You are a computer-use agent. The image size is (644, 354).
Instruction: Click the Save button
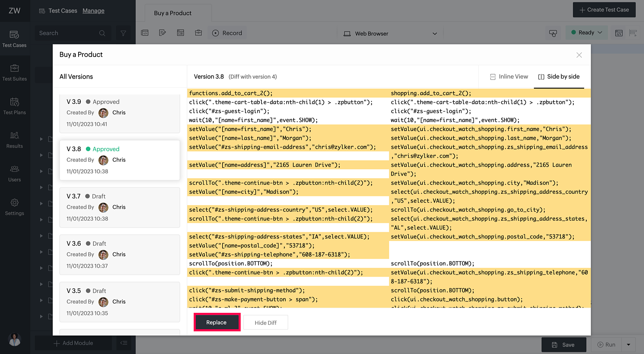[x=563, y=345]
